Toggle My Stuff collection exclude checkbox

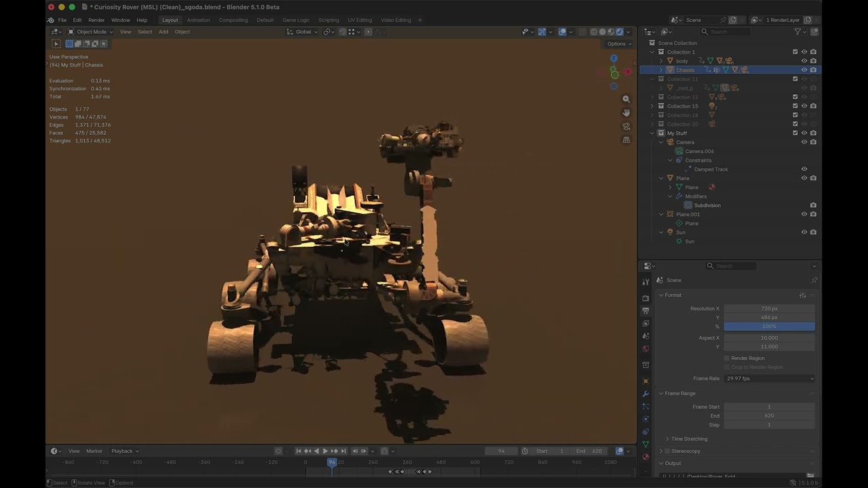click(795, 133)
